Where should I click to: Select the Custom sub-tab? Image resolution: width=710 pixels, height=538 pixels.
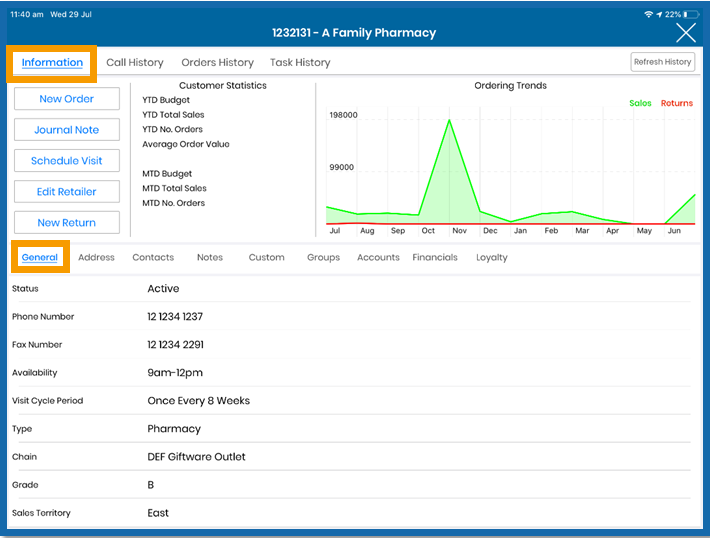coord(266,257)
